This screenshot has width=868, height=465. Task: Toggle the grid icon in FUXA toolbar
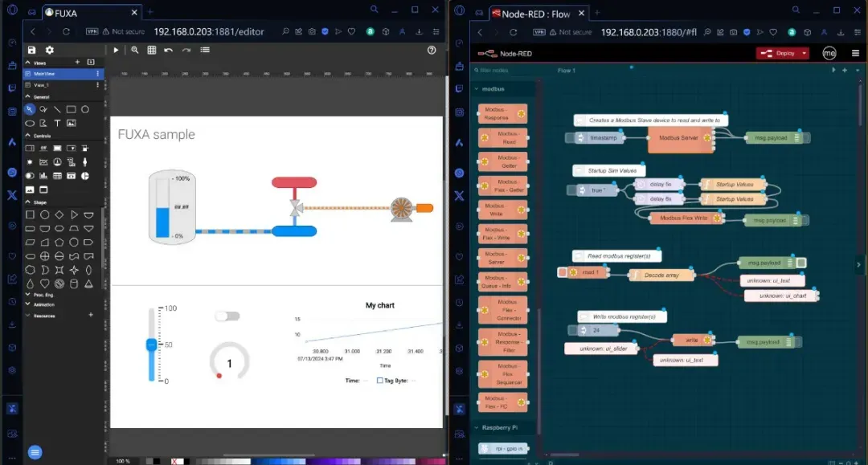point(151,50)
